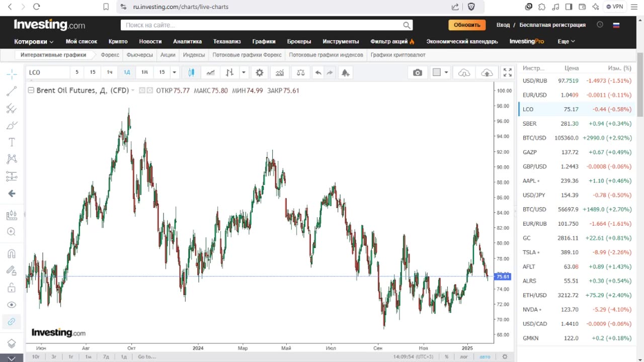The height and width of the screenshot is (362, 644).
Task: Select the BTC/USD 105360.0 row
Action: click(577, 138)
